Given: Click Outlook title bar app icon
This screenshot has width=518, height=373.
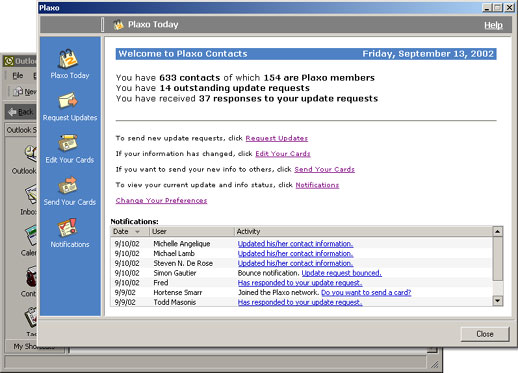Looking at the screenshot, I should pos(9,61).
